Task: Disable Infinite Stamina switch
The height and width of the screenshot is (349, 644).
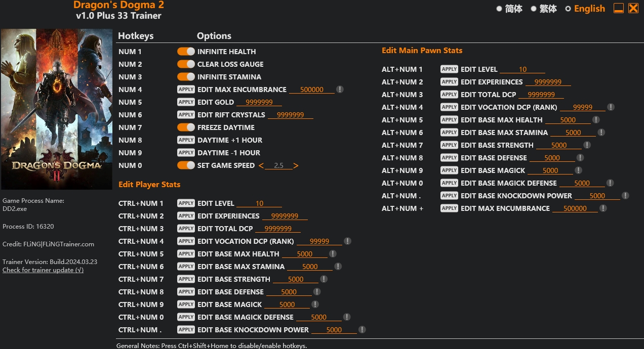Action: tap(186, 77)
